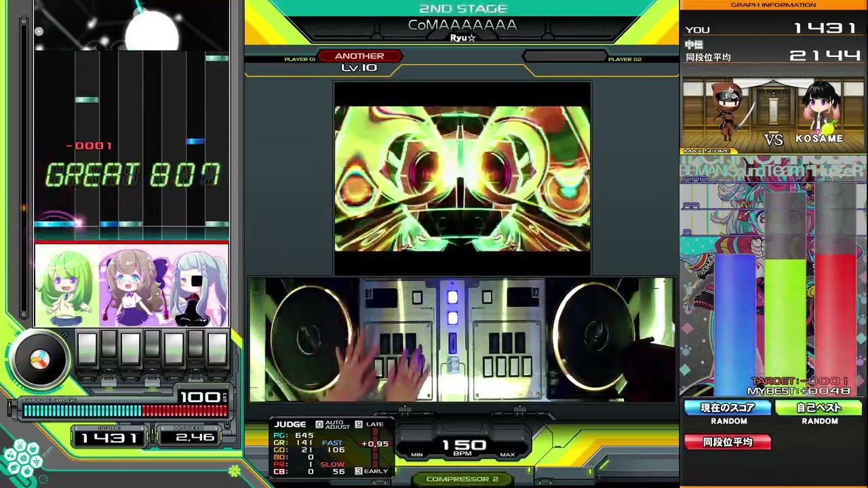Click the groove gauge 100 percentage readout
Viewport: 868px width, 488px height.
[x=201, y=396]
